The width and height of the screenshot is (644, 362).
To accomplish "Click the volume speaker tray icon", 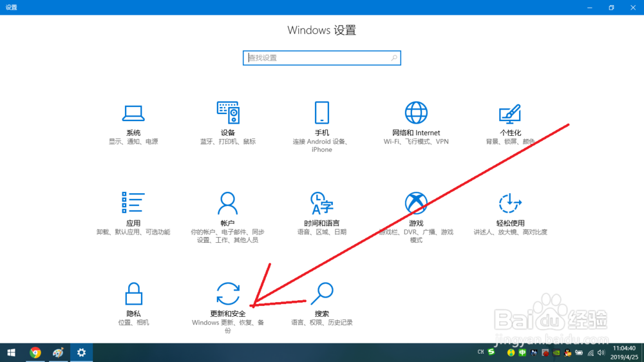I will tap(601, 352).
